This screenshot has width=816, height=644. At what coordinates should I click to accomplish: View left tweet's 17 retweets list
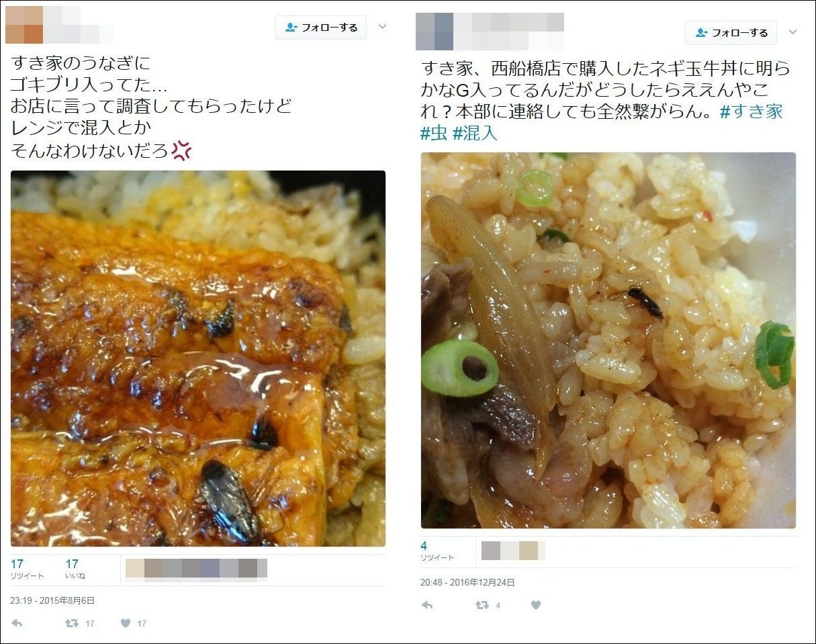[27, 569]
